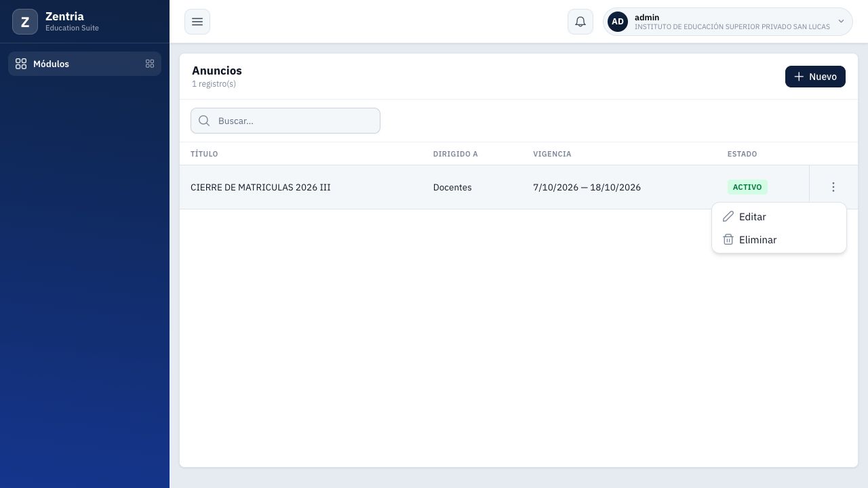Click the DIRIGIDO A column header
Screen dimensions: 868x488
click(x=456, y=154)
